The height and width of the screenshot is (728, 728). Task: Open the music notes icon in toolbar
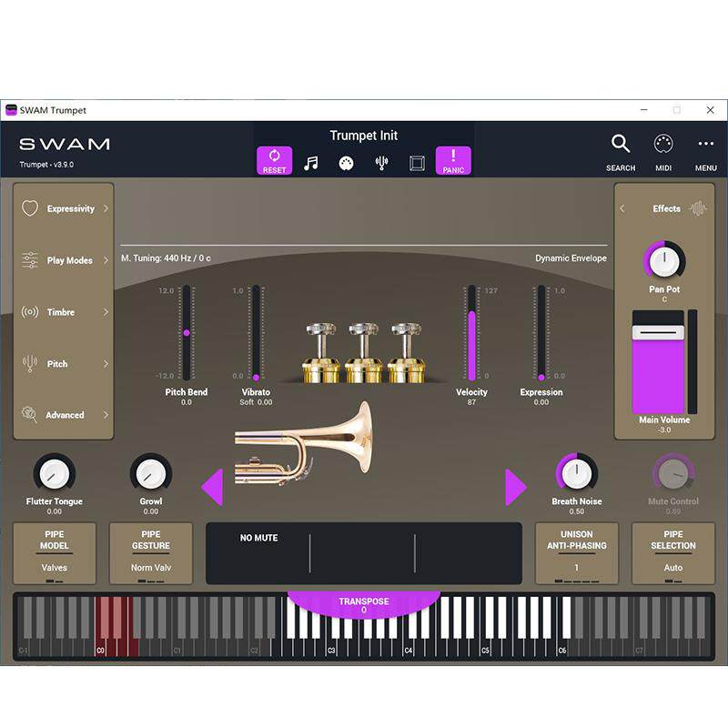pos(310,163)
